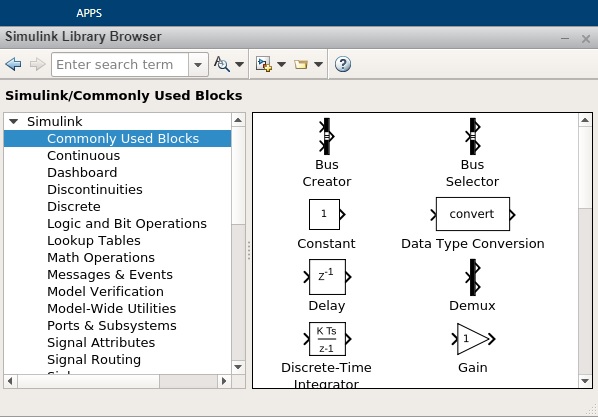Click the library tree vertical scrollbar thumb
This screenshot has height=417, width=598.
238,176
